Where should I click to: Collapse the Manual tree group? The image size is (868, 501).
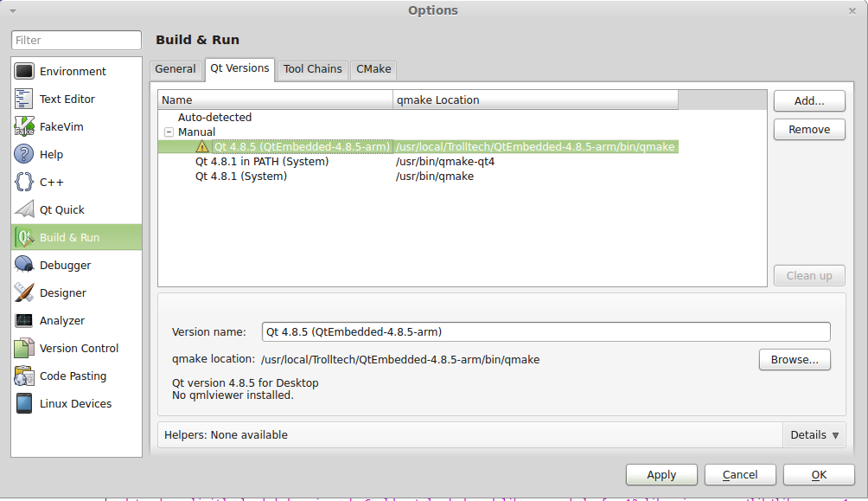[x=169, y=132]
